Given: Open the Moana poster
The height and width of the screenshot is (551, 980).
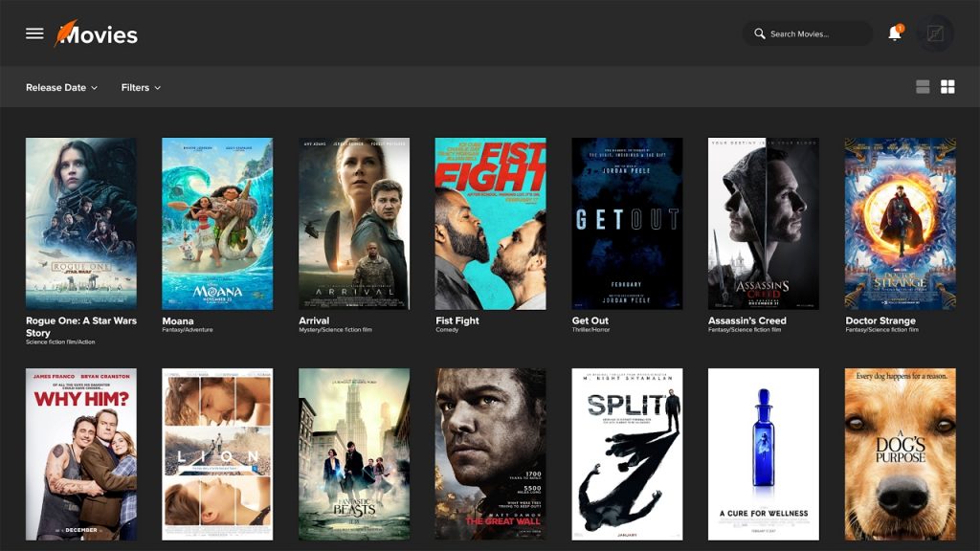Looking at the screenshot, I should click(x=217, y=224).
